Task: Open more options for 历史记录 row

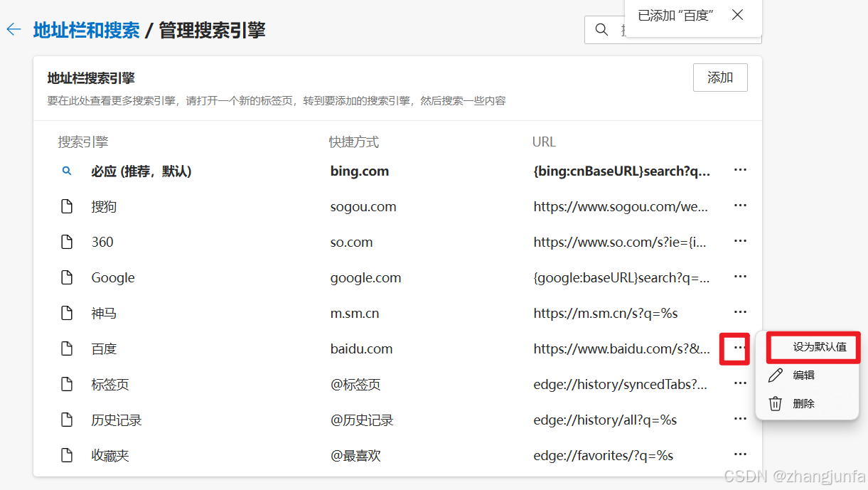Action: (x=740, y=420)
